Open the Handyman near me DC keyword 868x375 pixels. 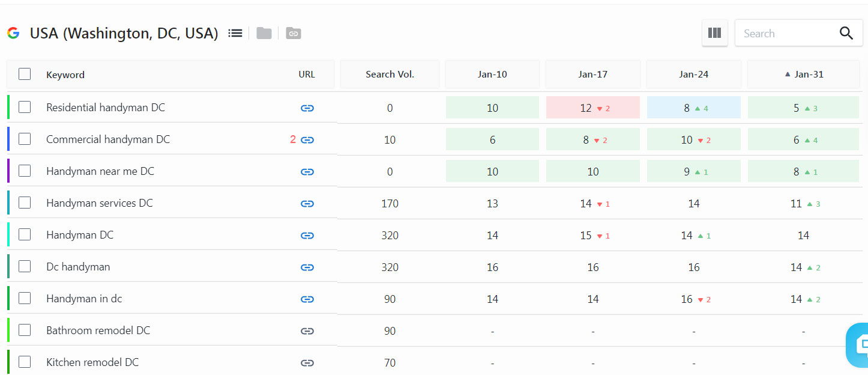point(100,171)
